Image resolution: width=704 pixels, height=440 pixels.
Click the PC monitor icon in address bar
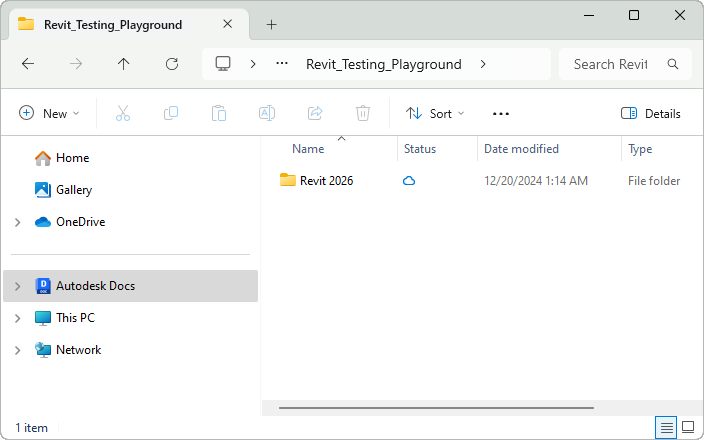tap(223, 64)
